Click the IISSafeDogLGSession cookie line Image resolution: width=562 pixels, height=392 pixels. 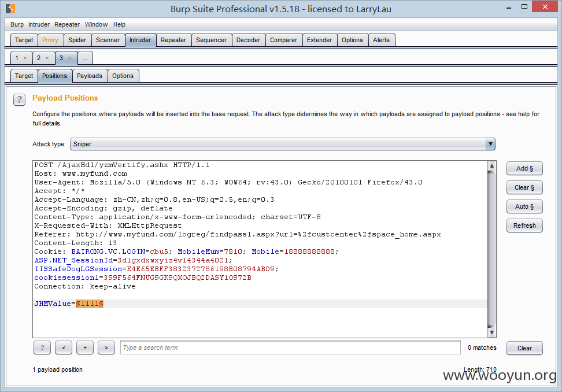(156, 269)
